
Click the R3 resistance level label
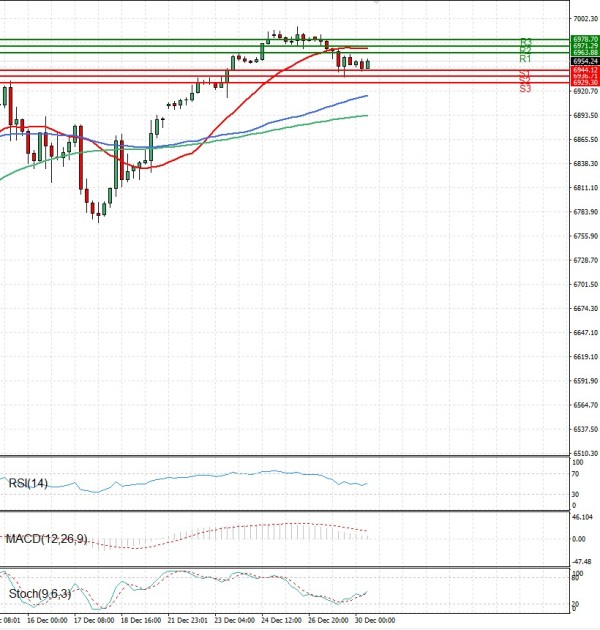pyautogui.click(x=525, y=42)
